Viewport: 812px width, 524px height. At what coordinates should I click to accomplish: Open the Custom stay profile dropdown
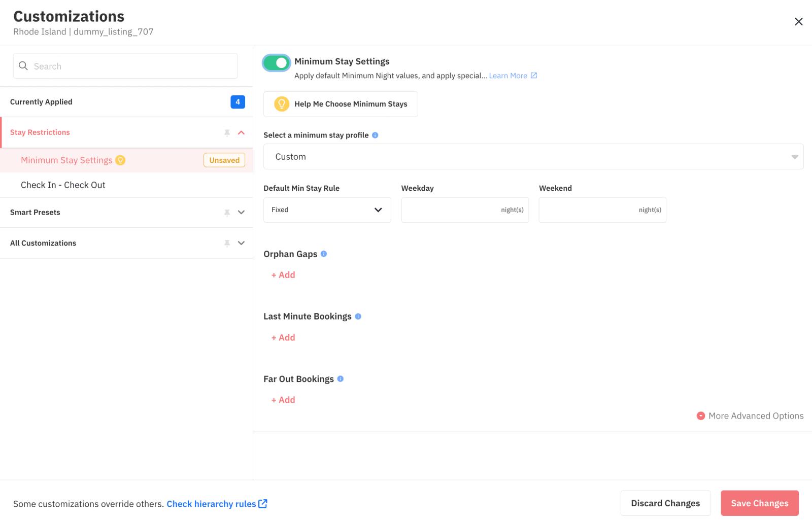[533, 157]
